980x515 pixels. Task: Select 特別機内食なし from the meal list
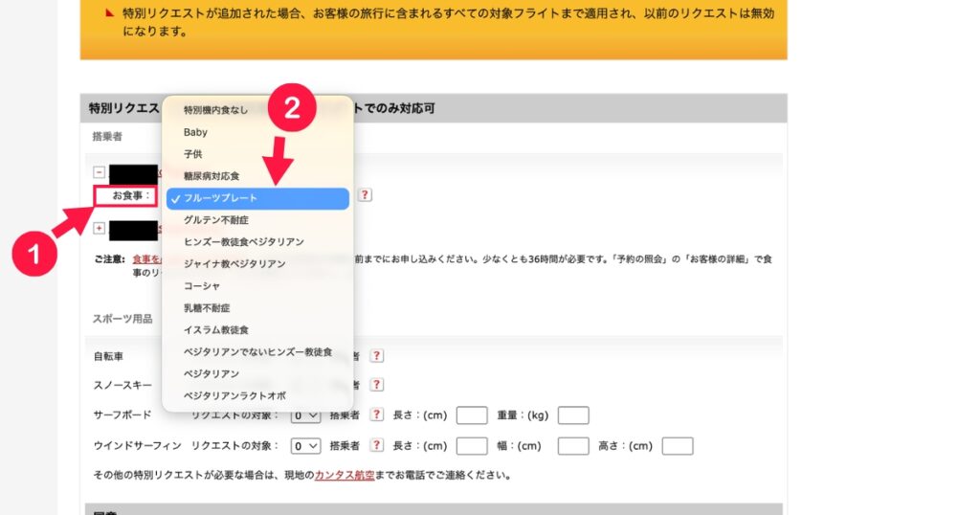[215, 110]
